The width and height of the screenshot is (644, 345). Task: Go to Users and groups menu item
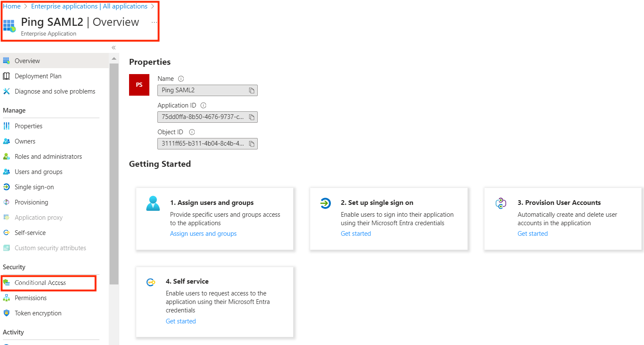coord(38,172)
